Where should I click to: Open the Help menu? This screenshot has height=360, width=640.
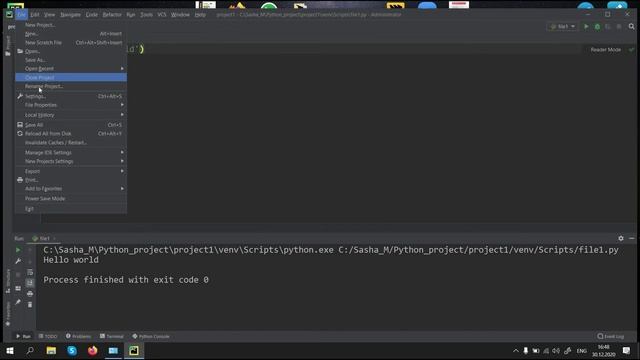tap(200, 15)
